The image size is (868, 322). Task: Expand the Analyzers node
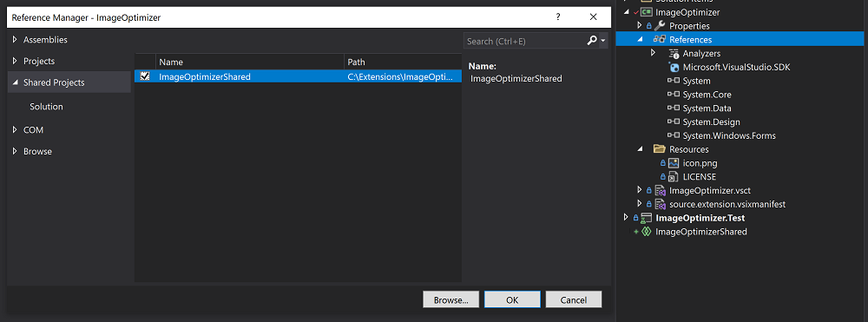click(654, 53)
